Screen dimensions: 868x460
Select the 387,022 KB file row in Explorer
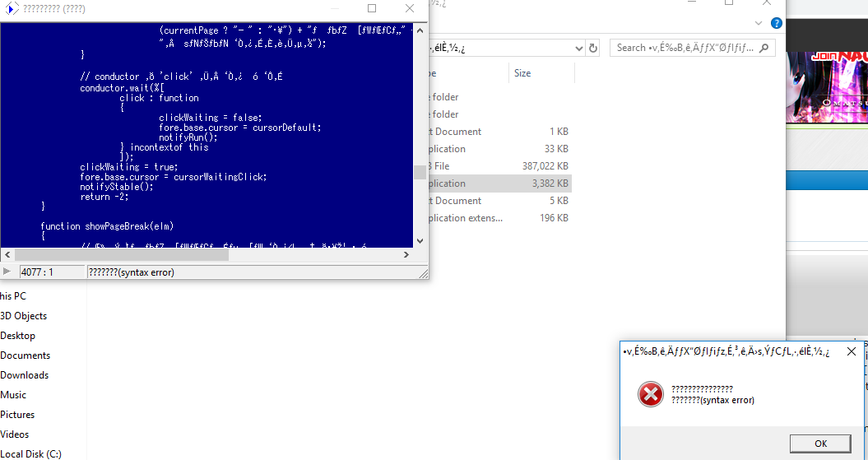pos(500,166)
